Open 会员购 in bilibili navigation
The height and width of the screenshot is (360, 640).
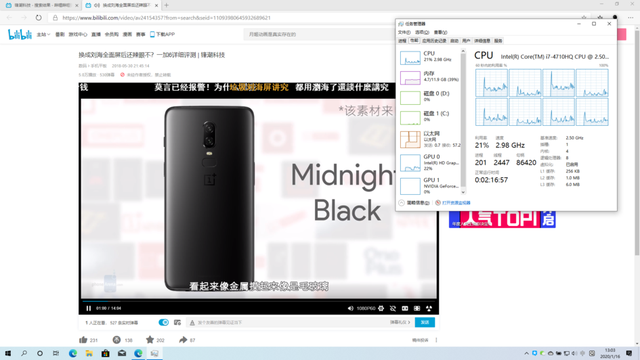click(111, 34)
